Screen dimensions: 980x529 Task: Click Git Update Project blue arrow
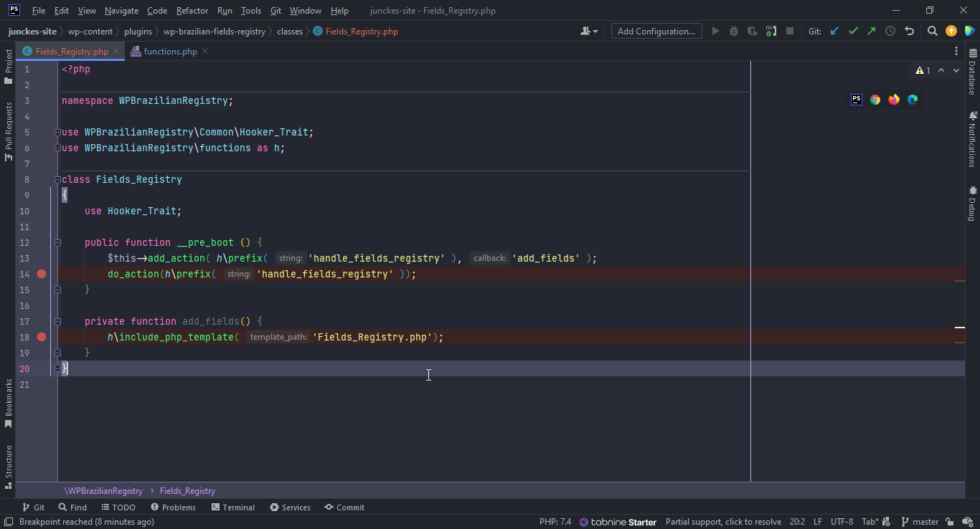[x=834, y=31]
